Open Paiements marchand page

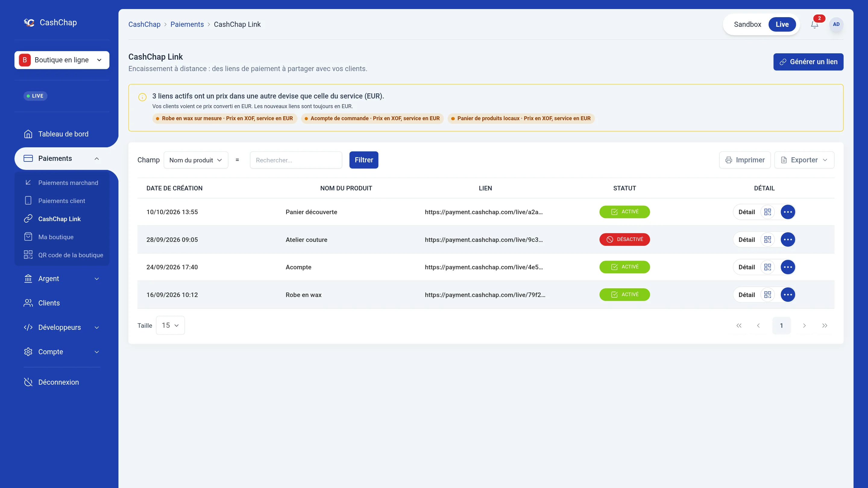62,183
